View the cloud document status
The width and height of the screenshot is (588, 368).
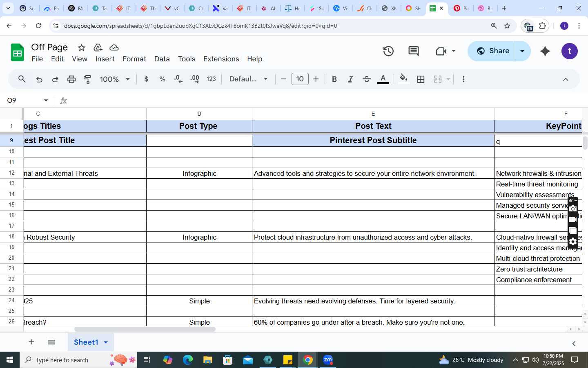click(114, 48)
